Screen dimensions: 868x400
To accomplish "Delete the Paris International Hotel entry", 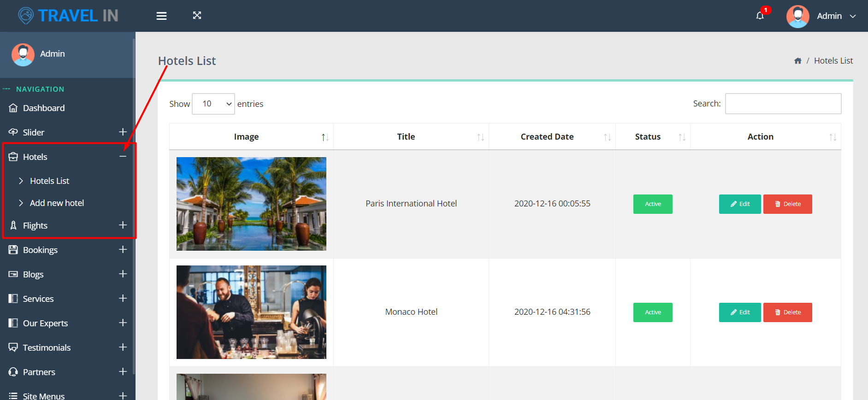I will click(787, 204).
